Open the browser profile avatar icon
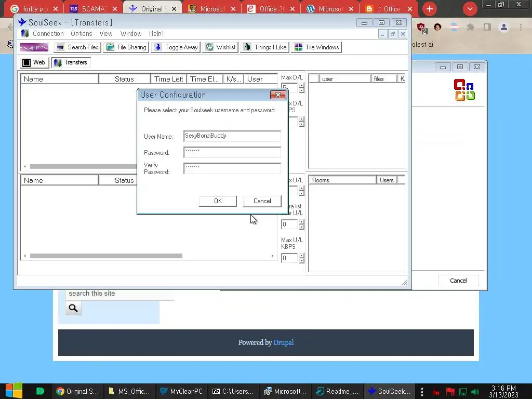Viewport: 532px width, 399px height. pos(504,27)
